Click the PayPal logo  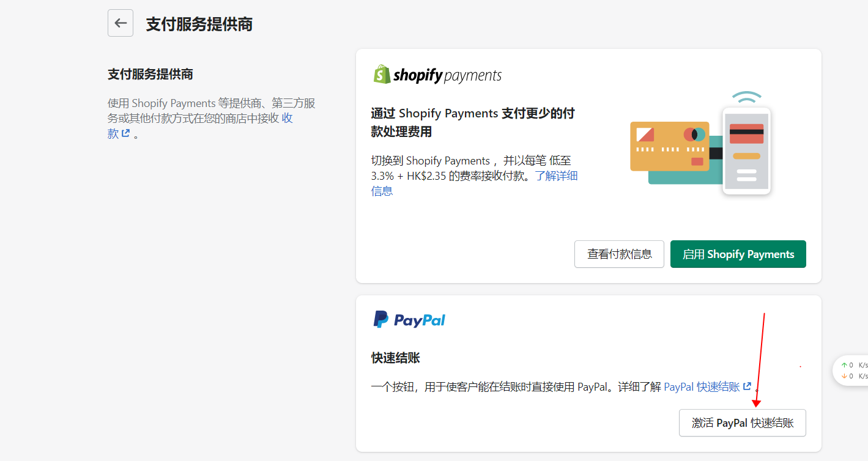pyautogui.click(x=409, y=320)
